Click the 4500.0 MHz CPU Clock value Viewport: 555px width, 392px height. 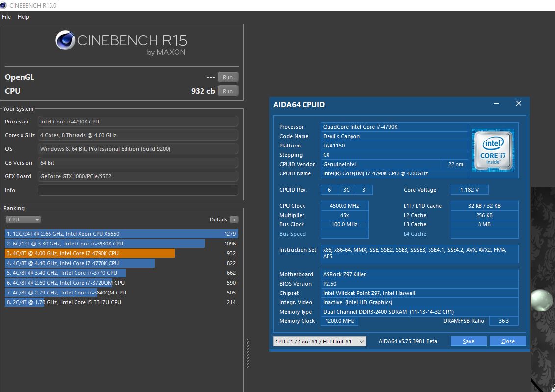coord(344,206)
